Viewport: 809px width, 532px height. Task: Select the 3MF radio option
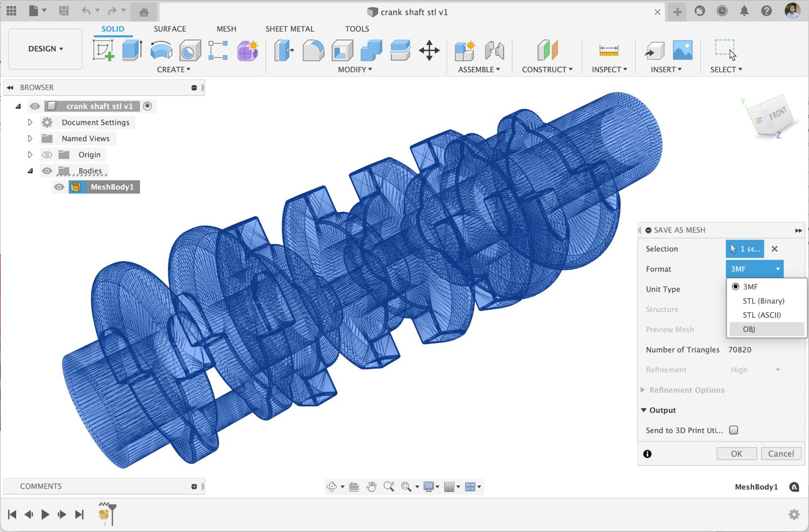(x=736, y=286)
